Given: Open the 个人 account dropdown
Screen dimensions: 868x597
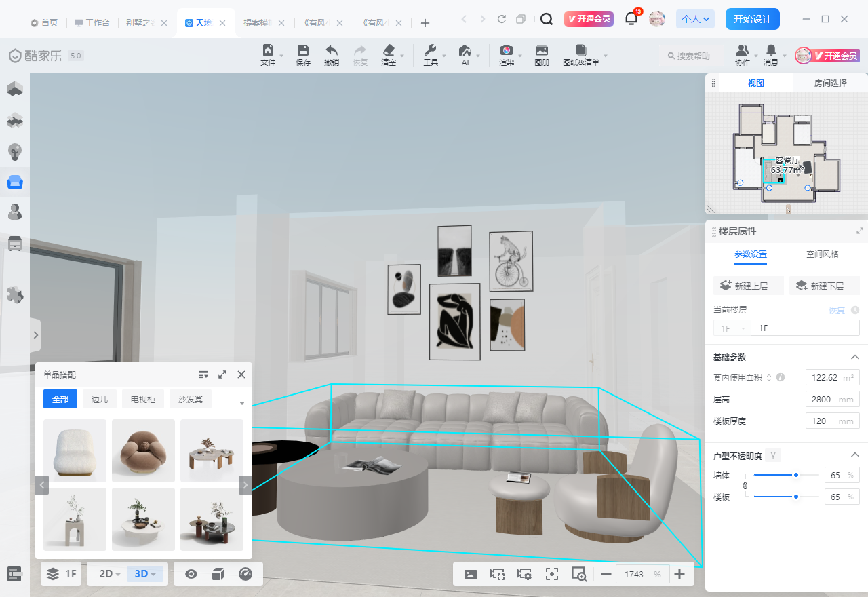Looking at the screenshot, I should 696,19.
